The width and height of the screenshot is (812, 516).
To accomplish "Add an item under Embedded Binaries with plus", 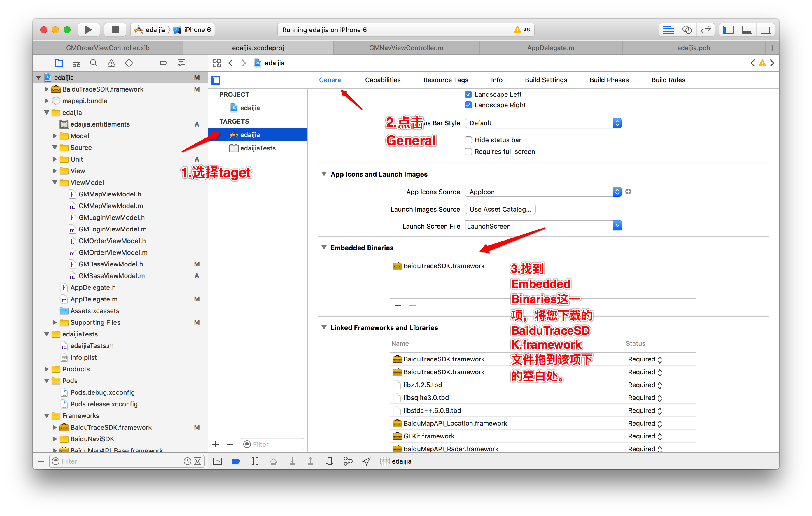I will click(398, 305).
